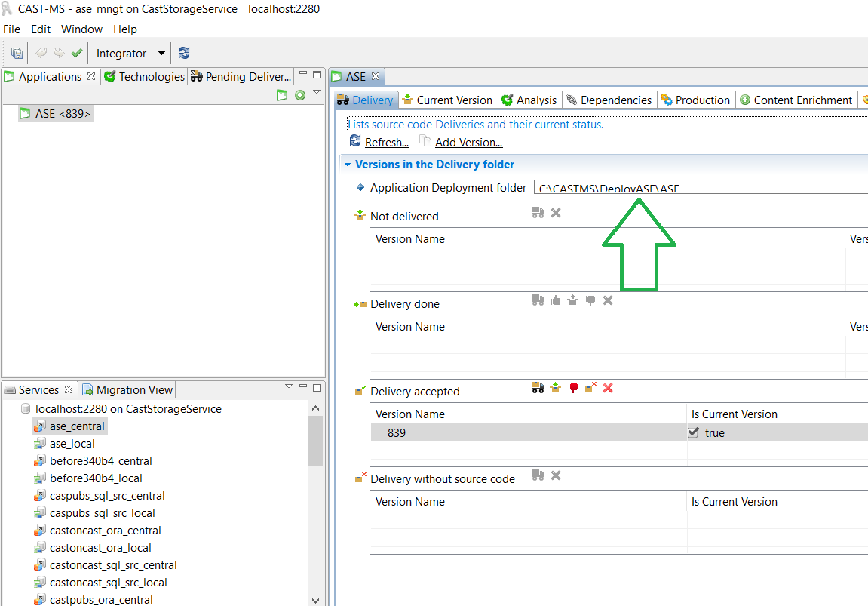Switch to the Analysis tab
868x606 pixels.
point(529,100)
